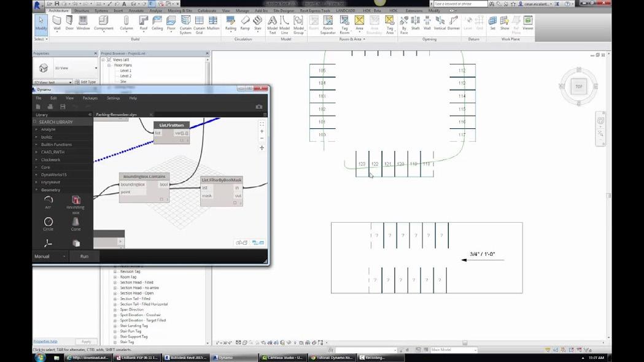Image resolution: width=644 pixels, height=362 pixels.
Task: Open the Dynamo File menu
Action: coord(38,98)
